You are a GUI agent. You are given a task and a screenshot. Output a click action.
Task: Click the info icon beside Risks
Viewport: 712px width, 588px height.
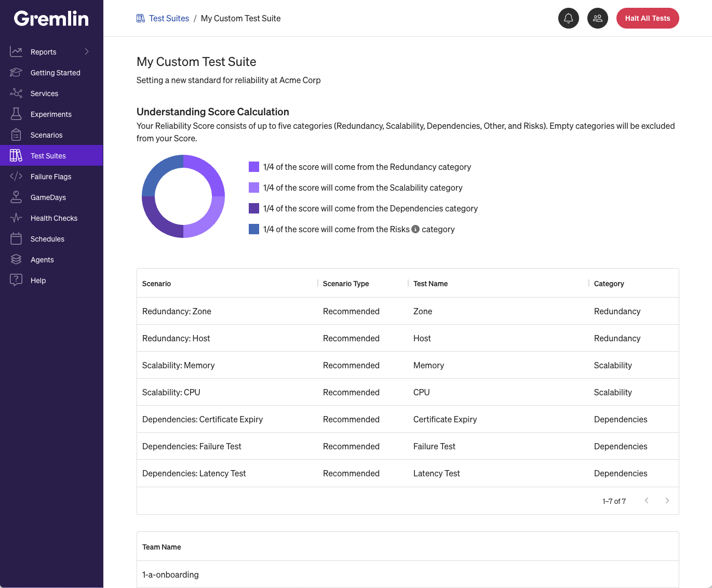[x=415, y=229]
